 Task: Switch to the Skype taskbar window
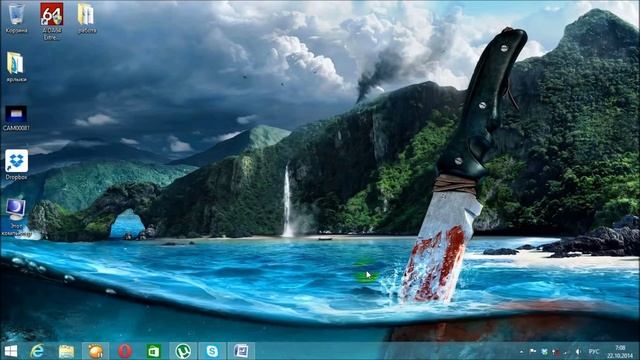point(212,351)
